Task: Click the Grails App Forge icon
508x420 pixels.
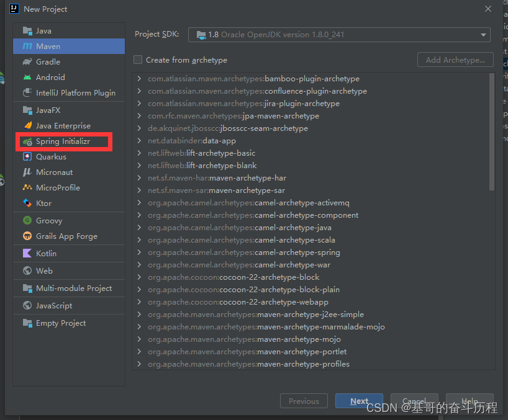Action: click(27, 236)
